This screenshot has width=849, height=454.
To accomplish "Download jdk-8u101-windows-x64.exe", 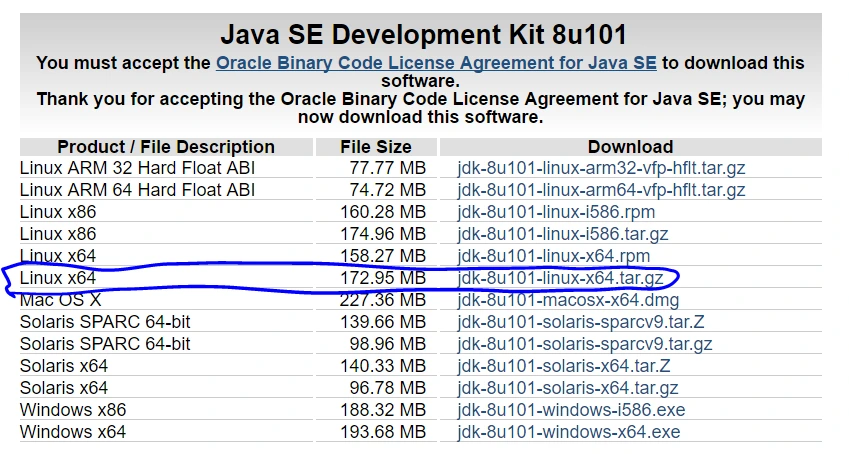I will tap(569, 432).
